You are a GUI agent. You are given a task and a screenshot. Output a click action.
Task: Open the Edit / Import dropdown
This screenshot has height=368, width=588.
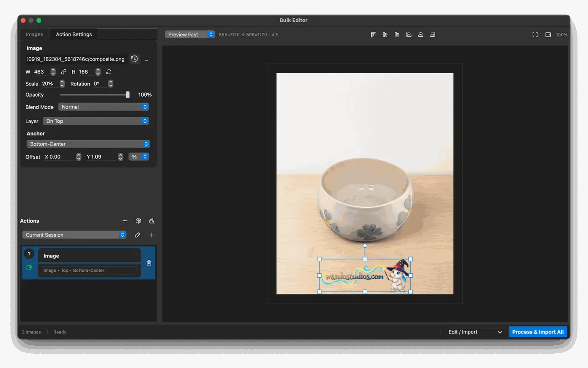pyautogui.click(x=475, y=332)
